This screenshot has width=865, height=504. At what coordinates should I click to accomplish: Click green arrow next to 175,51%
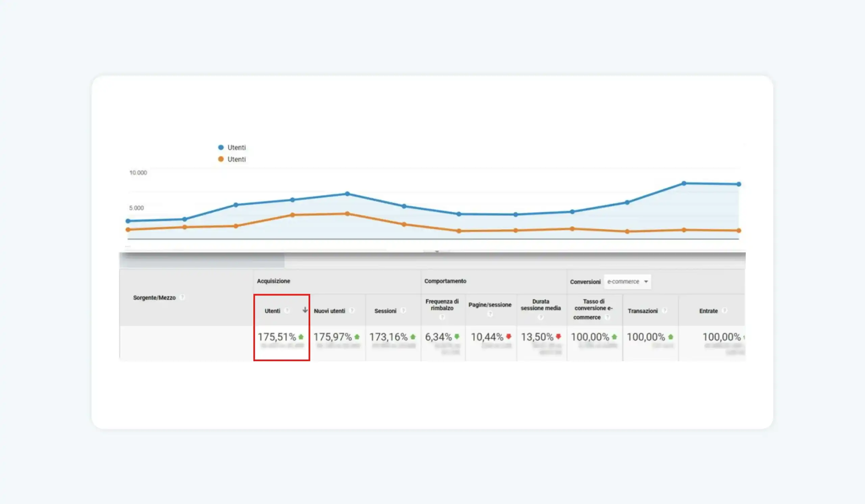click(x=301, y=337)
